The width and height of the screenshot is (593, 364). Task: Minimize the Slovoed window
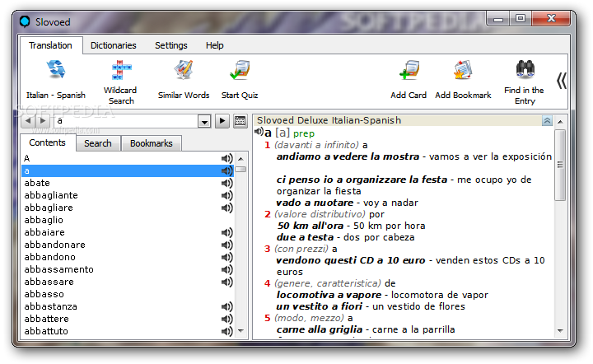coord(498,18)
